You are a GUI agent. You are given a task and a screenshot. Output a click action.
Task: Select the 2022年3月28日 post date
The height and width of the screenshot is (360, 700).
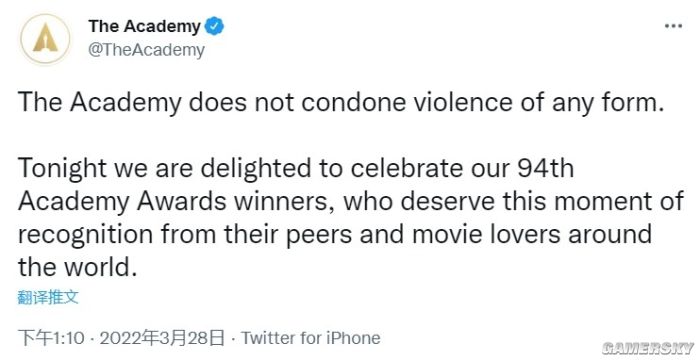162,338
